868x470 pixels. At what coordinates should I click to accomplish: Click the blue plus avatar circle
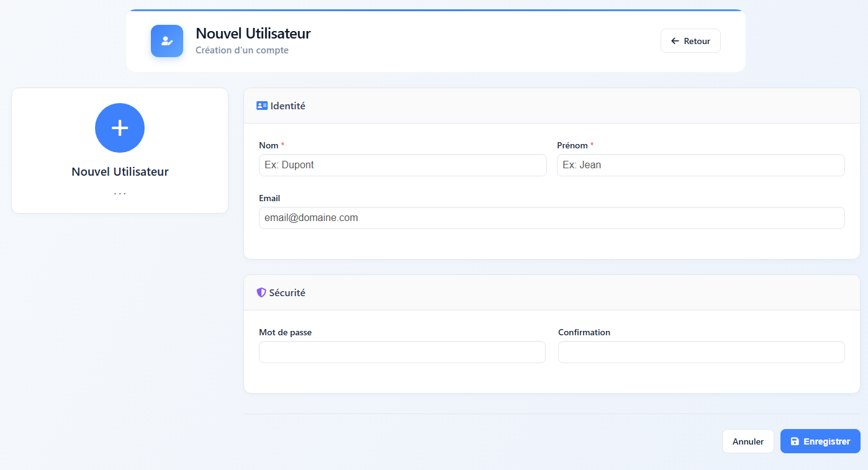point(120,128)
